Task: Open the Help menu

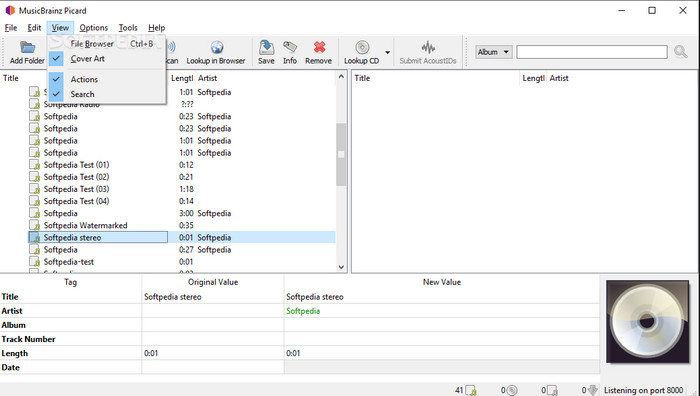Action: coord(156,28)
